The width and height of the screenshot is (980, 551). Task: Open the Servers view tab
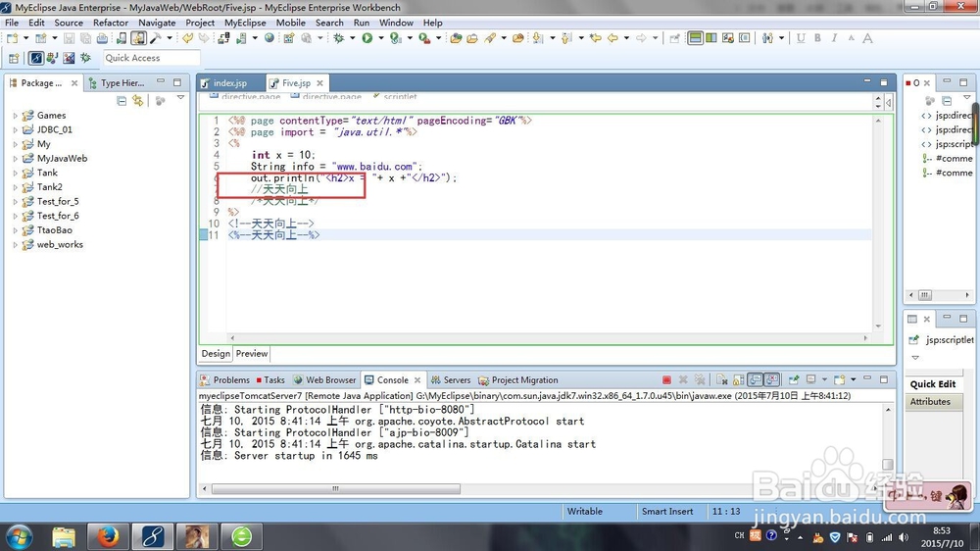tap(451, 379)
